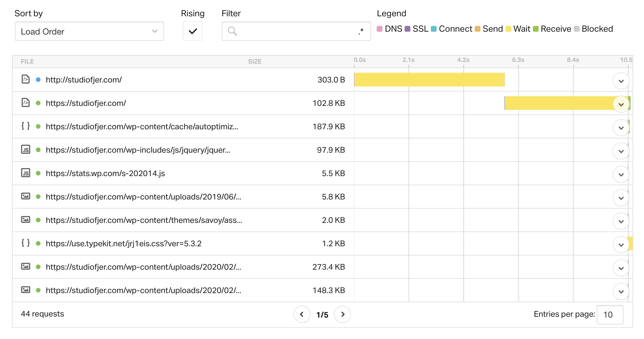Click yellow wait bar of http://studiofjer.com/
Screen dimensions: 644x339
[429, 80]
